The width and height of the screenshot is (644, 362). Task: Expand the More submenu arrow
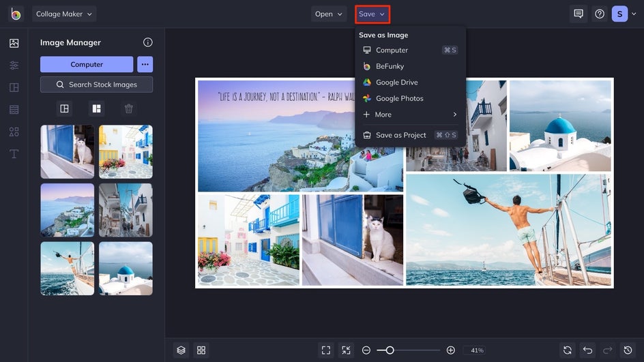tap(454, 115)
